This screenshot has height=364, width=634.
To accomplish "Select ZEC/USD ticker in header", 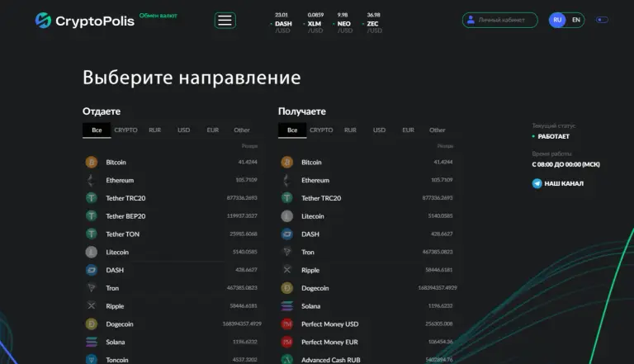I will (x=374, y=23).
